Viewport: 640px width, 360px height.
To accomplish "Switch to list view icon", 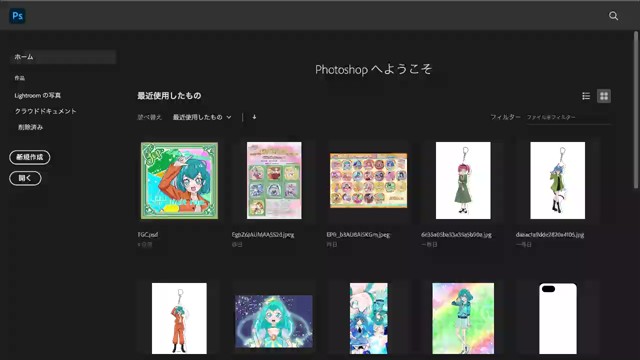I will tap(586, 96).
